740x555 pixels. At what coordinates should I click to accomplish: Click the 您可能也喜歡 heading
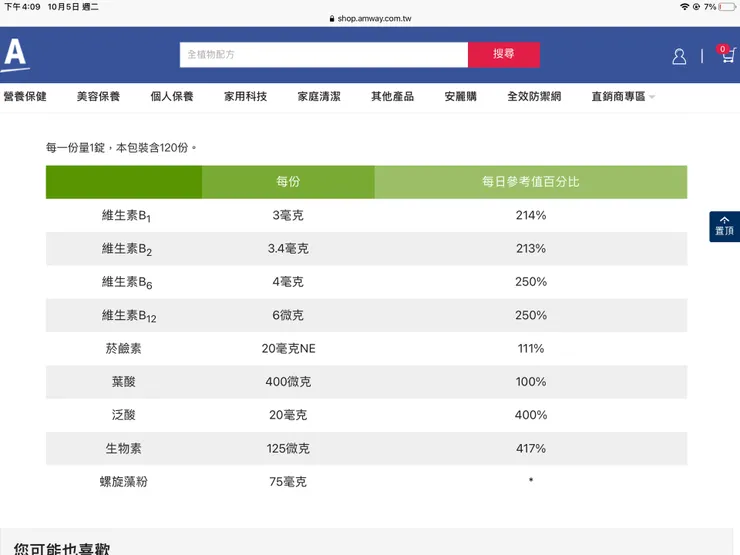tap(62, 548)
